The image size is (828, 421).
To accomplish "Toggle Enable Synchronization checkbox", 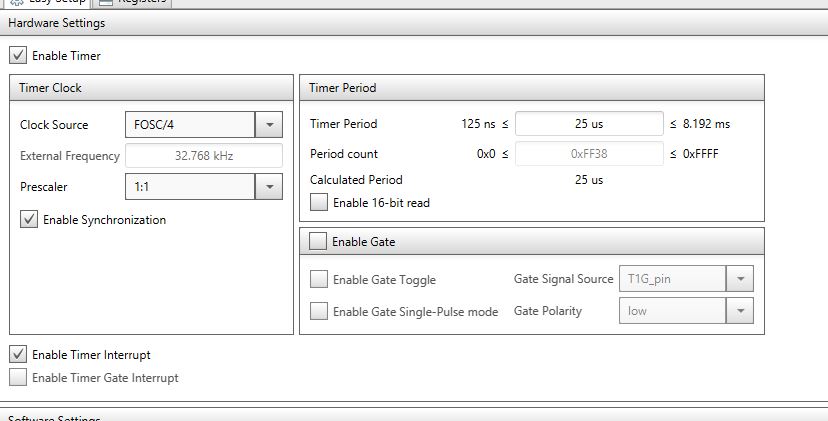I will [x=29, y=219].
